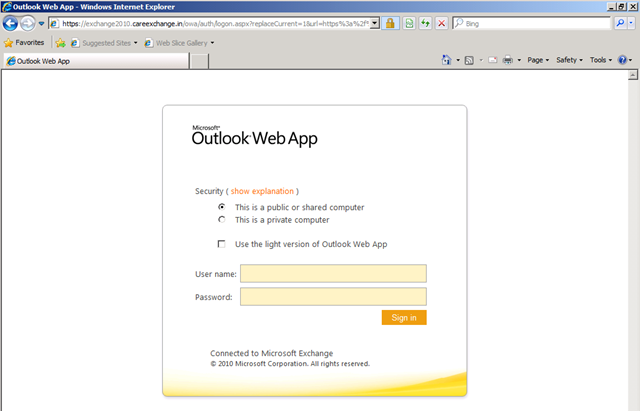The width and height of the screenshot is (640, 411).
Task: Click the Bing search box
Action: click(x=531, y=24)
